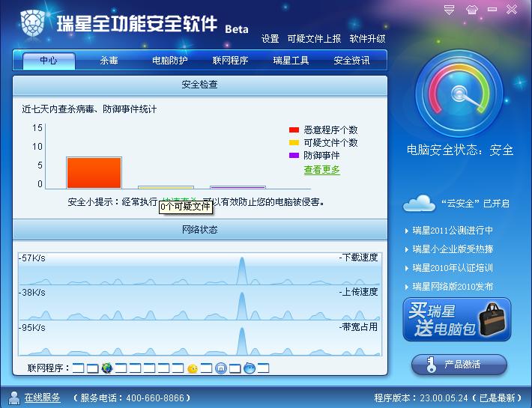532x408 pixels.
Task: Click the computer safety gauge dial
Action: click(459, 94)
